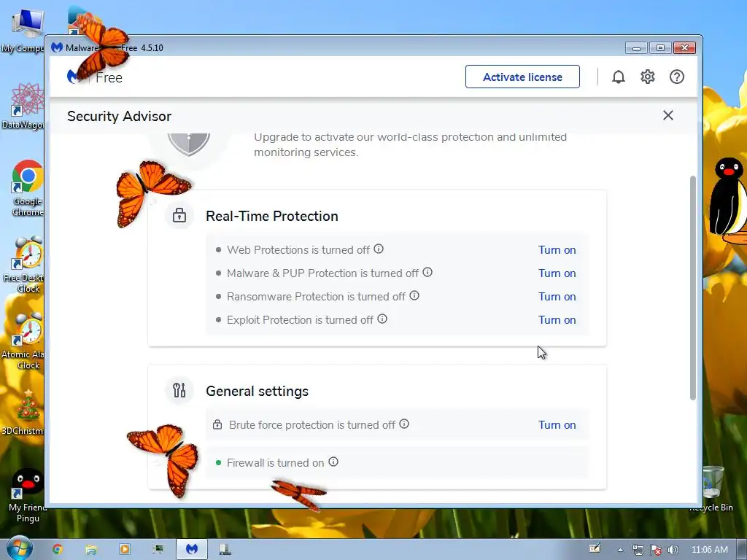The height and width of the screenshot is (560, 747).
Task: Show info for Ransomware Protection
Action: 414,295
